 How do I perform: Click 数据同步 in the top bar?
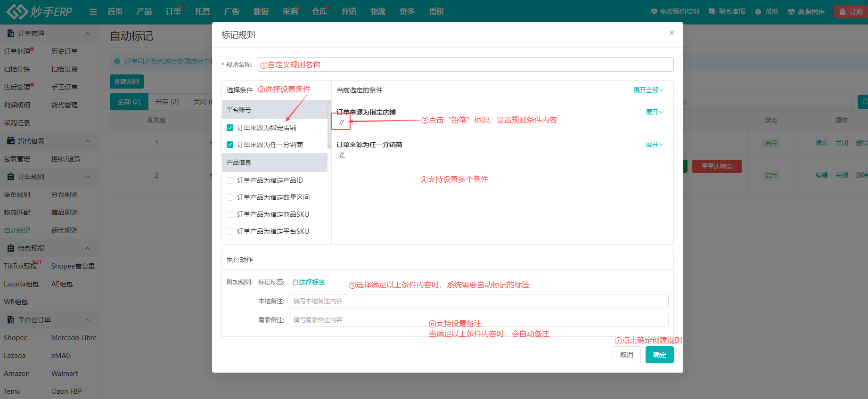[x=806, y=12]
